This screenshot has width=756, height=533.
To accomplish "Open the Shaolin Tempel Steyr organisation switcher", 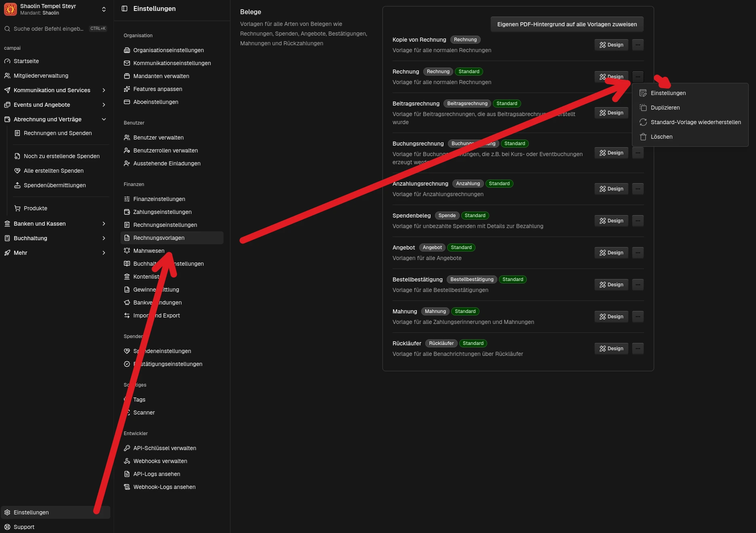I will 55,9.
